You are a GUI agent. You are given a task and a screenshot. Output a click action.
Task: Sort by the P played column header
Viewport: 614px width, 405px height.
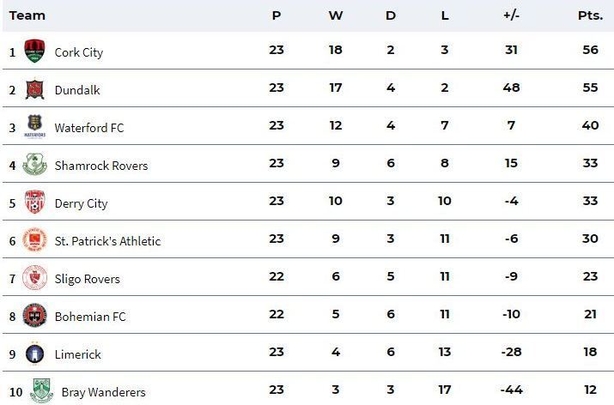tap(276, 16)
